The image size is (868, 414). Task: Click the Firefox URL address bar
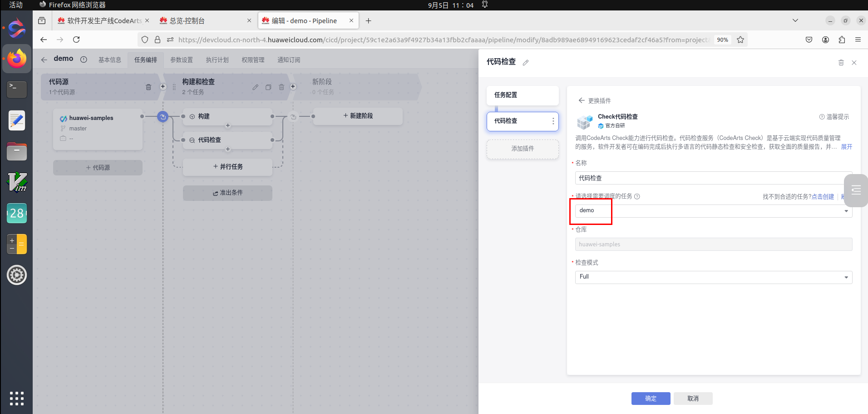click(x=443, y=40)
